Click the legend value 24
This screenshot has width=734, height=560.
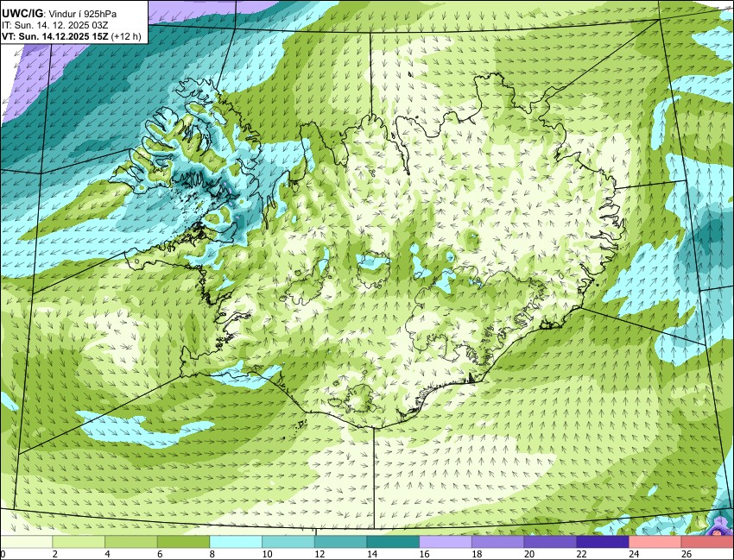point(635,554)
